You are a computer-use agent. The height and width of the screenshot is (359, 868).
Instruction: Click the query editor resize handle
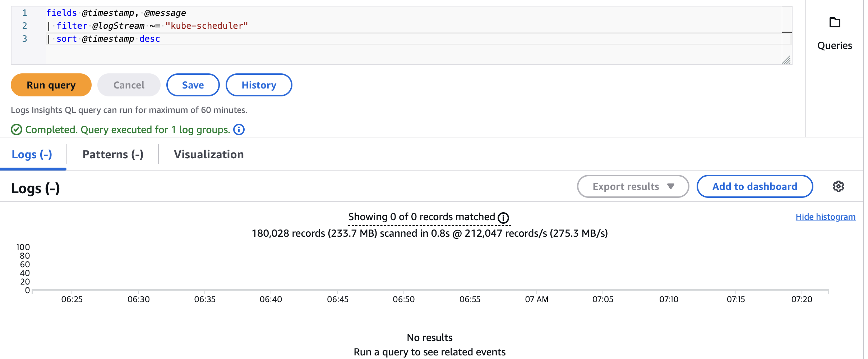point(786,60)
